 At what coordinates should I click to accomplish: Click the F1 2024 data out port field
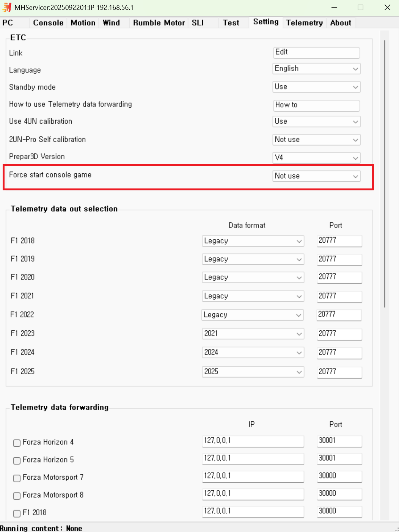(339, 352)
